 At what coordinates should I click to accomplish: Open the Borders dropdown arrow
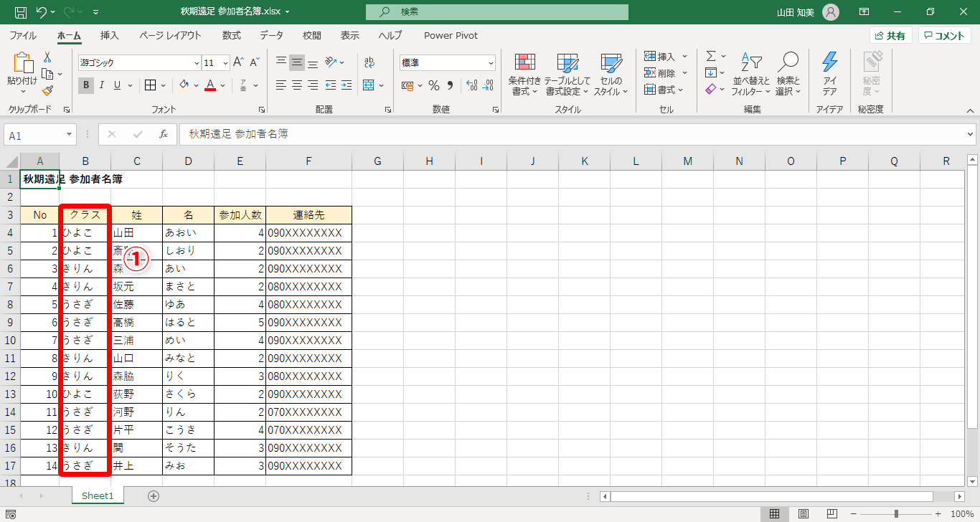[162, 85]
